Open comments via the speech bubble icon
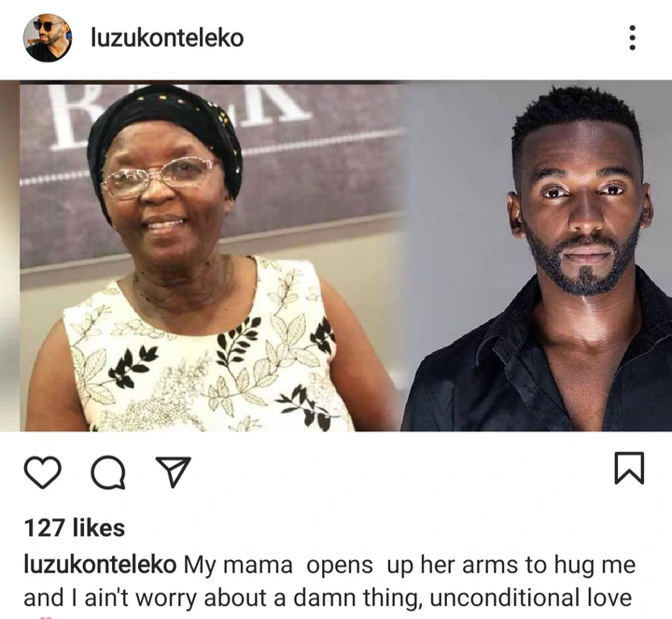The height and width of the screenshot is (619, 672). (108, 472)
